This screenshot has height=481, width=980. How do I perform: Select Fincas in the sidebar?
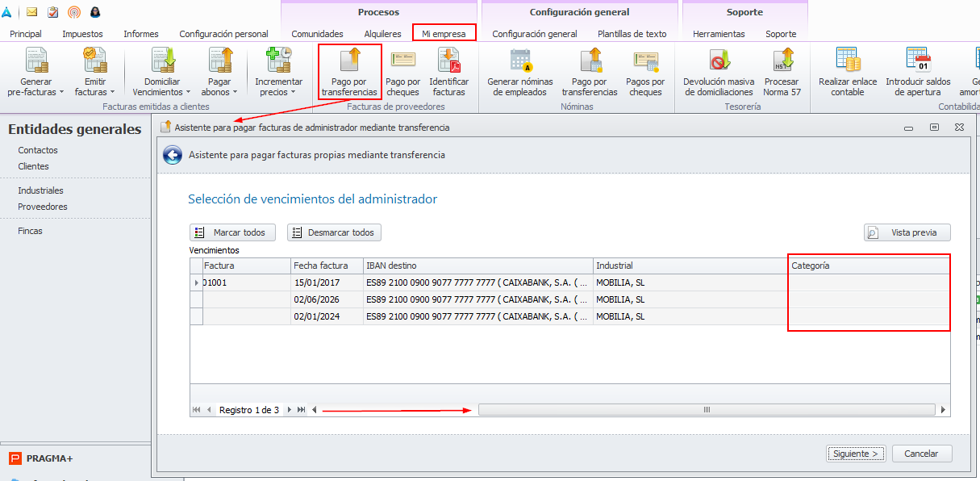(x=30, y=231)
